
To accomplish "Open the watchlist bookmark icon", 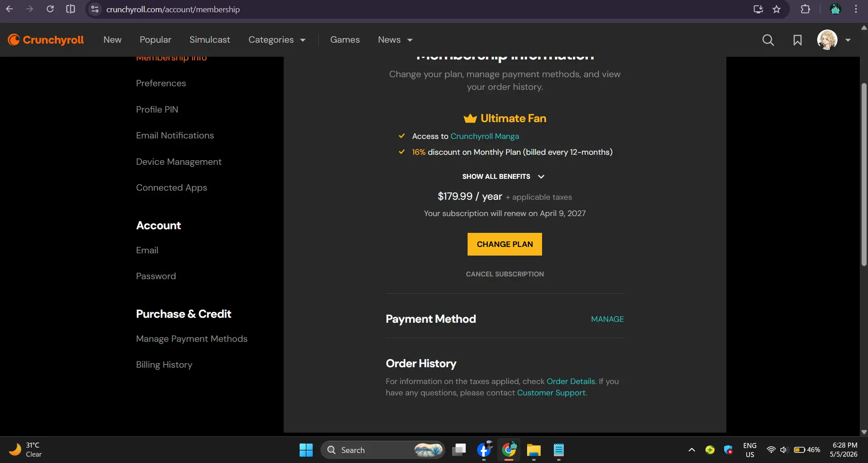I will (797, 40).
